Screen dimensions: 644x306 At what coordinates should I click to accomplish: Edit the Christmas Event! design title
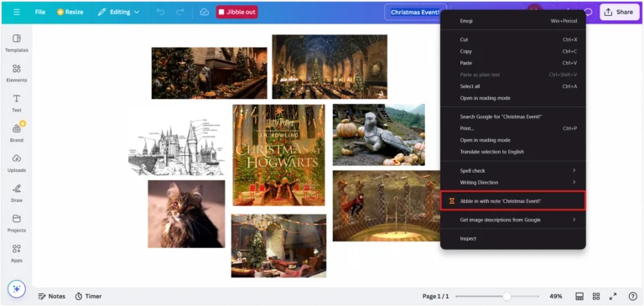pyautogui.click(x=415, y=12)
